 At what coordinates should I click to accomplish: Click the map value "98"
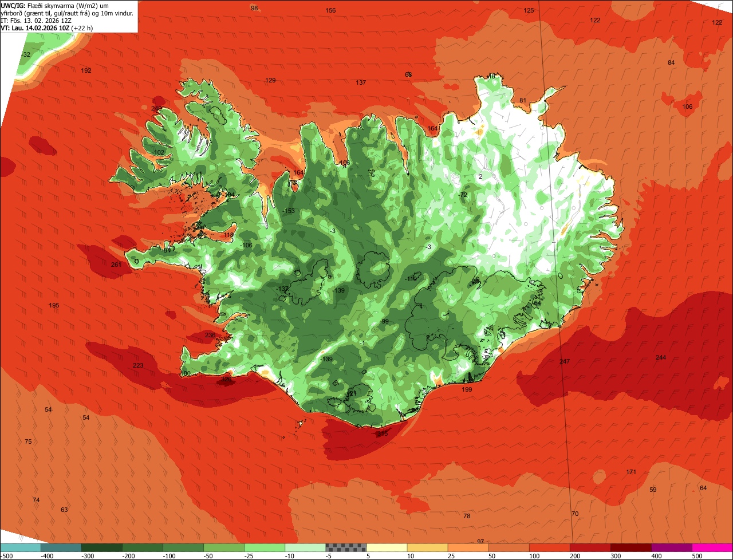pos(254,8)
